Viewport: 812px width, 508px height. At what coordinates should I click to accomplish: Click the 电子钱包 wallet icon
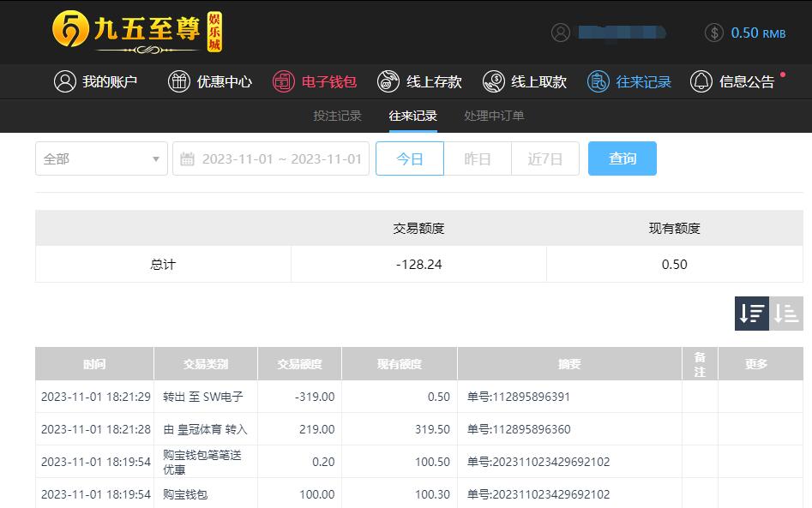(284, 81)
